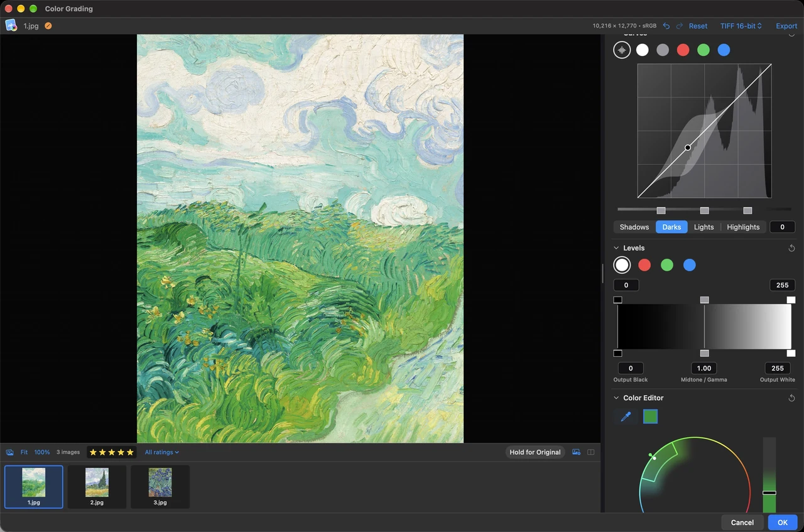This screenshot has height=532, width=804.
Task: Open the TIFF 16-bit format dropdown
Action: 741,26
